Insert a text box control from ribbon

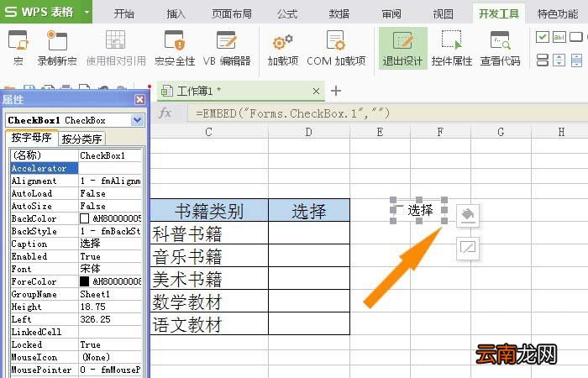tap(559, 37)
